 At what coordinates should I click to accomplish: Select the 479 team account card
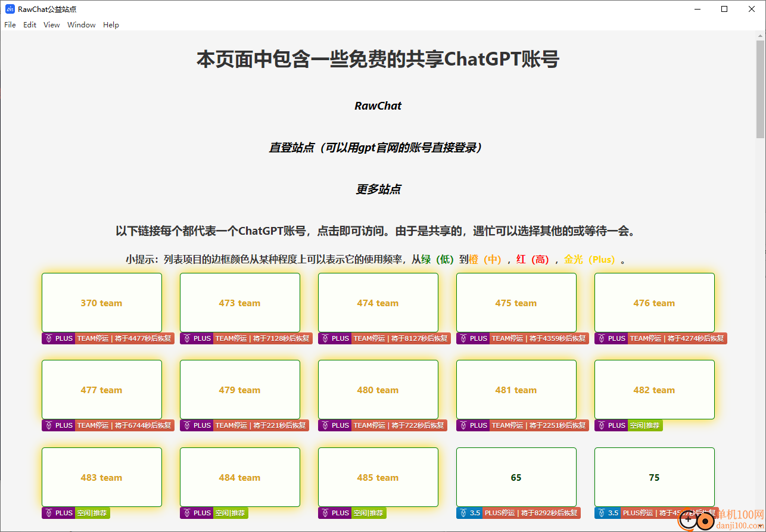pyautogui.click(x=240, y=390)
